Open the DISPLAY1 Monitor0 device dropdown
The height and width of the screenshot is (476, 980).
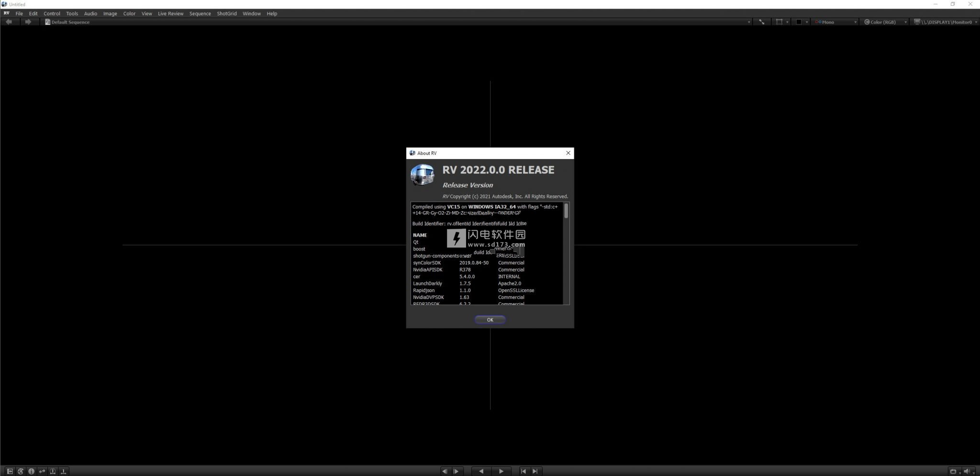(x=945, y=22)
